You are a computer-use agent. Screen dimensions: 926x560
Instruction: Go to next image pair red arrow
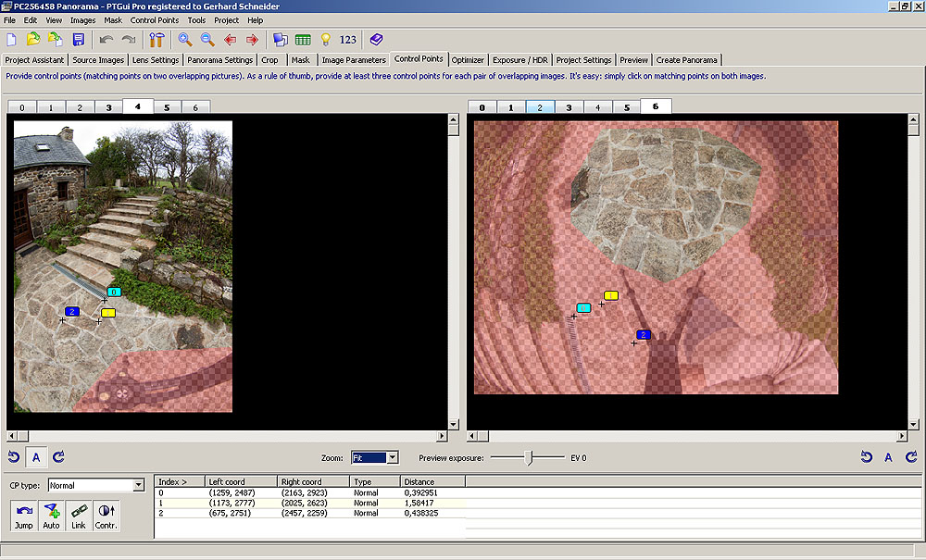click(251, 40)
